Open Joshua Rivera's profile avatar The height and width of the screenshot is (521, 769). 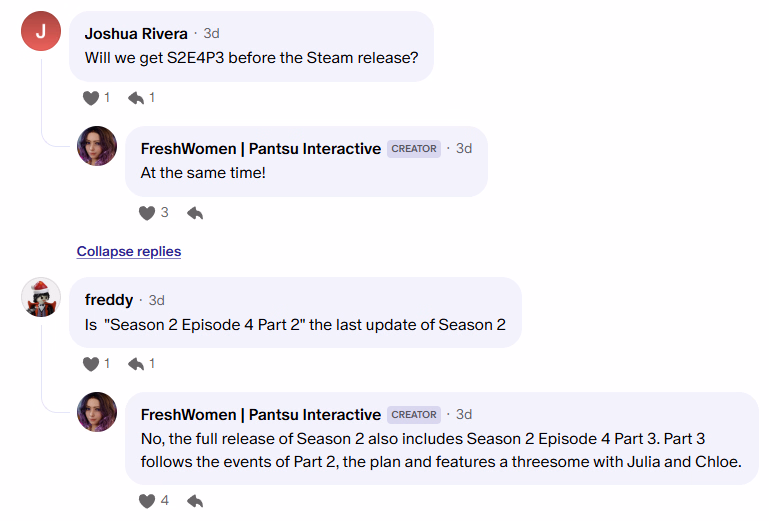[41, 31]
